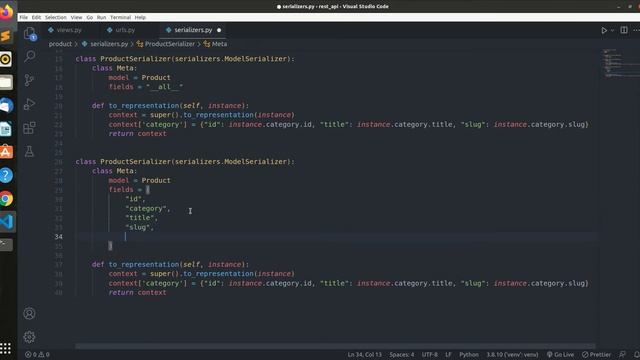Focus Visual Studio Code dock icon
Image resolution: width=640 pixels, height=360 pixels.
pyautogui.click(x=7, y=222)
